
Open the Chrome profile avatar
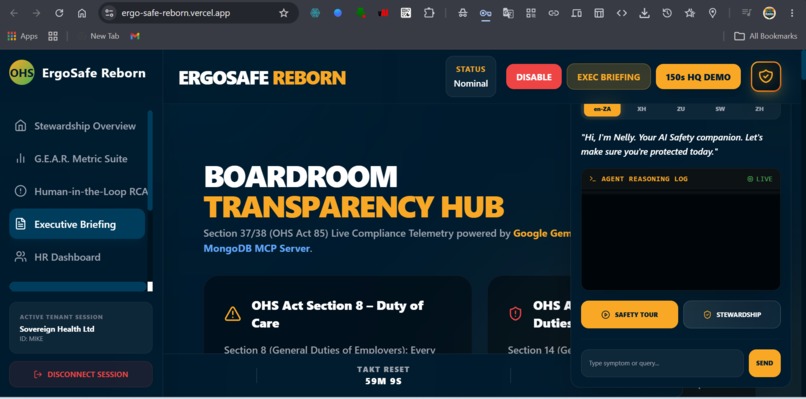[769, 13]
